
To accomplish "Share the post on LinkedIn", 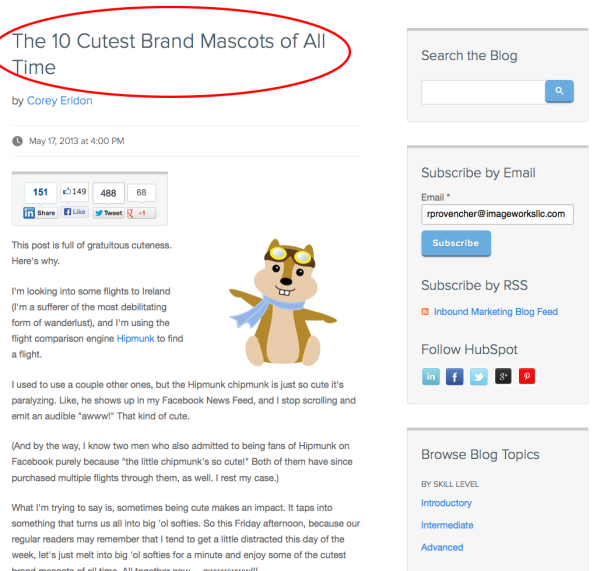I will pos(41,213).
